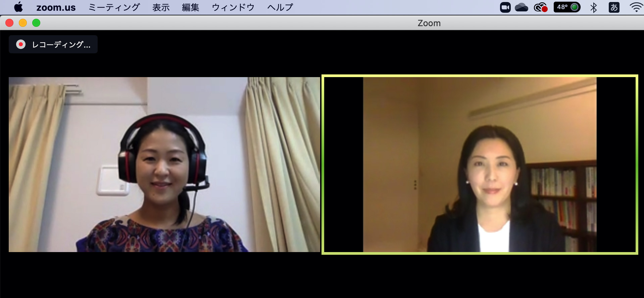Image resolution: width=644 pixels, height=298 pixels.
Task: Click the Zoom camera icon in menu bar
Action: tap(505, 7)
